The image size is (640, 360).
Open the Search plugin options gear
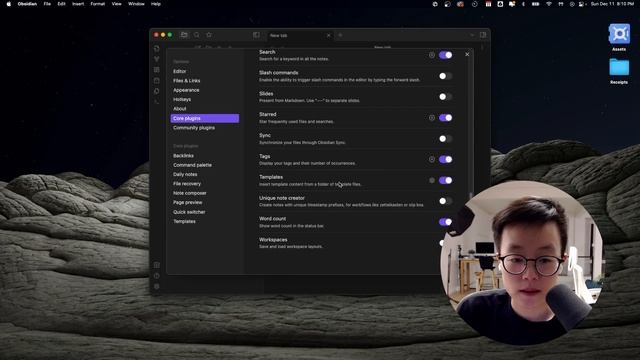432,55
